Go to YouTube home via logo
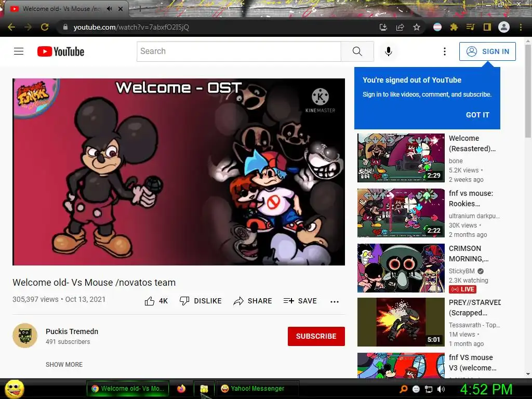532x399 pixels. 61,51
